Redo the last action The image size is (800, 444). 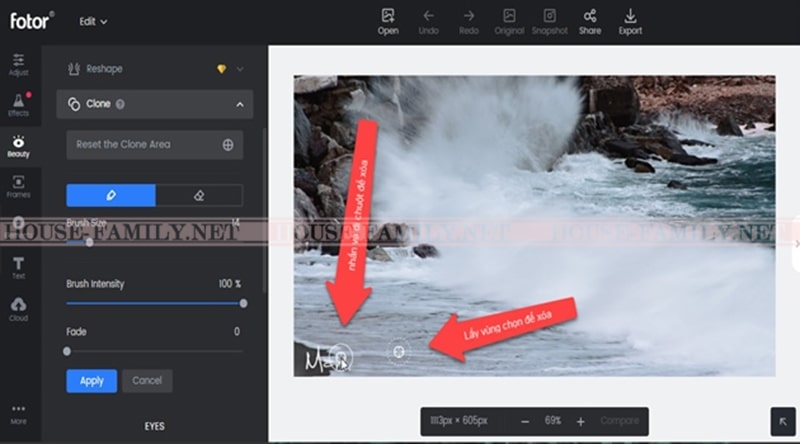point(469,22)
